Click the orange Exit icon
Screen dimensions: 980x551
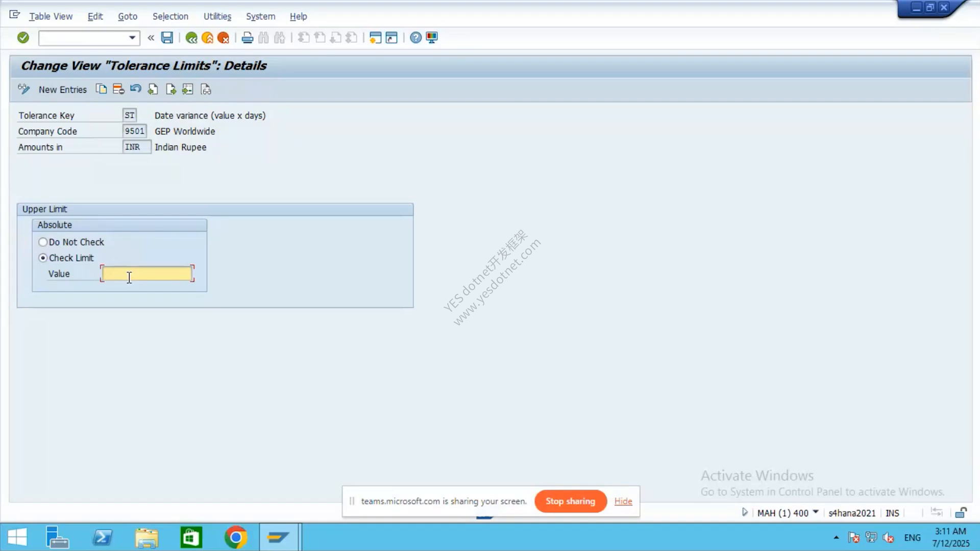pyautogui.click(x=207, y=38)
